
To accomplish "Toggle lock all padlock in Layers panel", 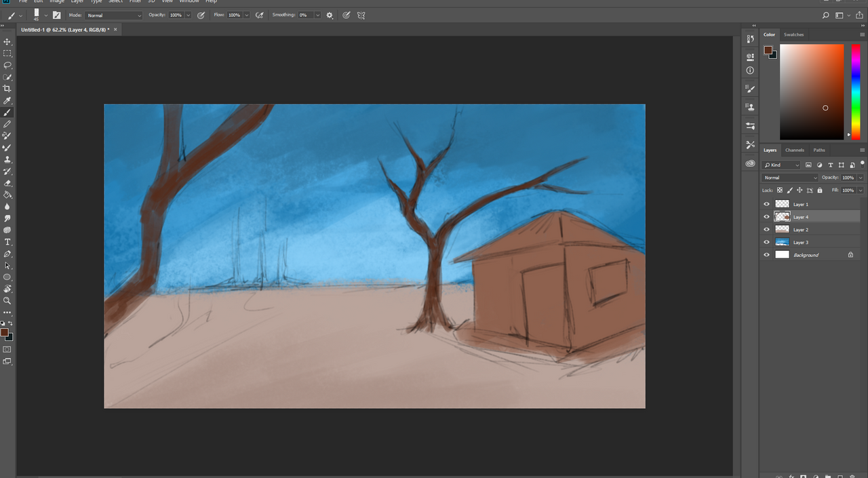I will pyautogui.click(x=820, y=191).
